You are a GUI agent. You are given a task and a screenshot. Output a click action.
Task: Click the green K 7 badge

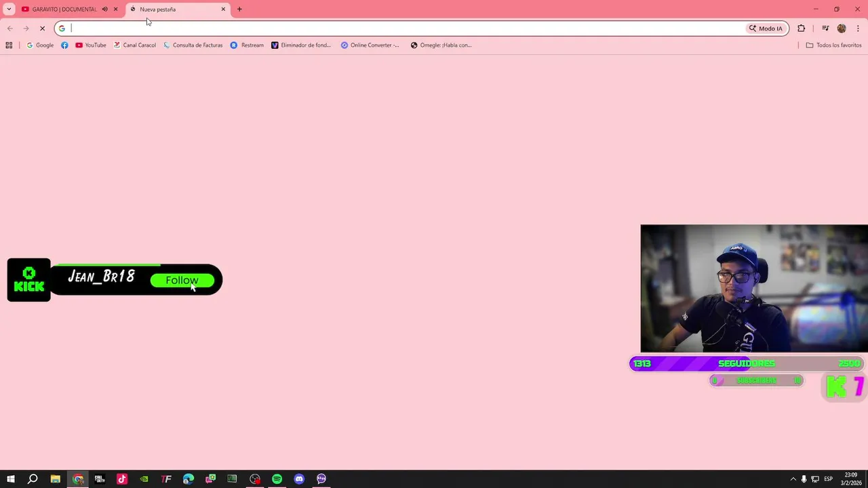(844, 387)
